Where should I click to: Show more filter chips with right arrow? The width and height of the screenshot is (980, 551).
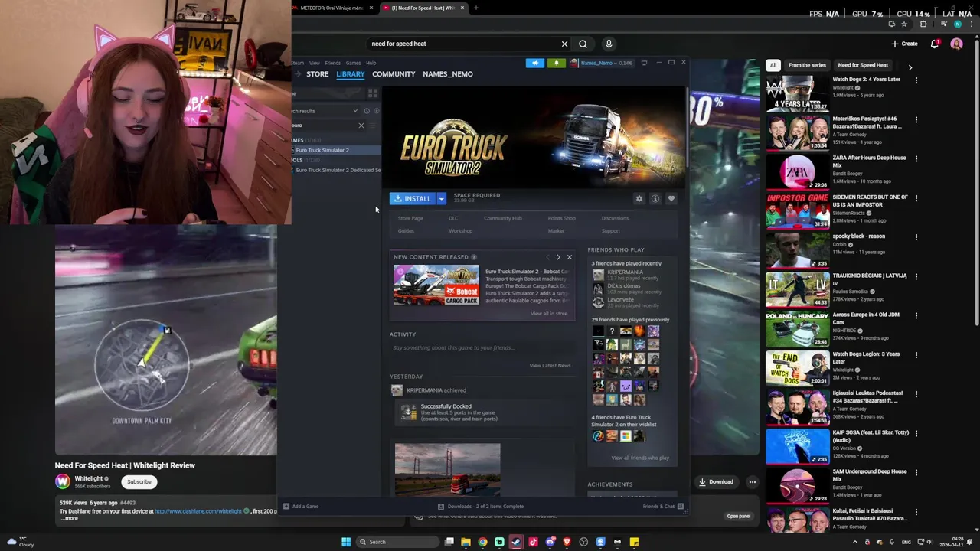click(910, 67)
